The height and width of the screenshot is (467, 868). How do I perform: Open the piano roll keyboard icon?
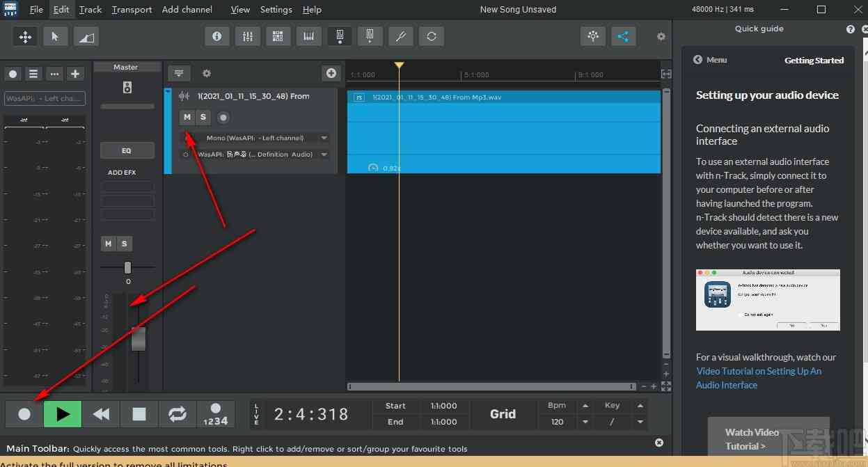[x=308, y=36]
